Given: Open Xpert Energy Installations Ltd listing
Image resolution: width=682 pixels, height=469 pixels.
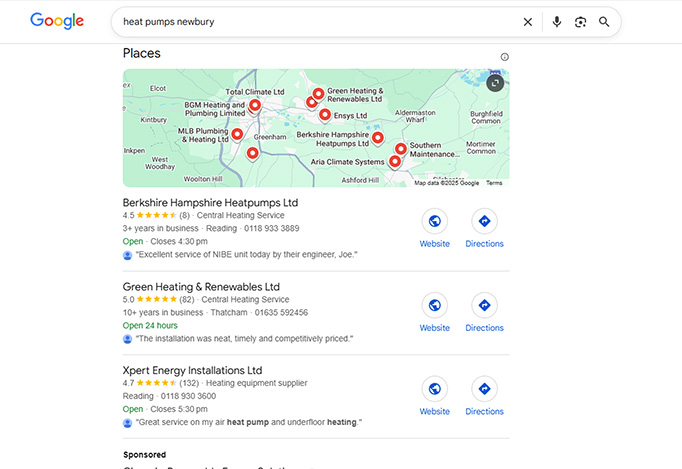Looking at the screenshot, I should point(192,370).
